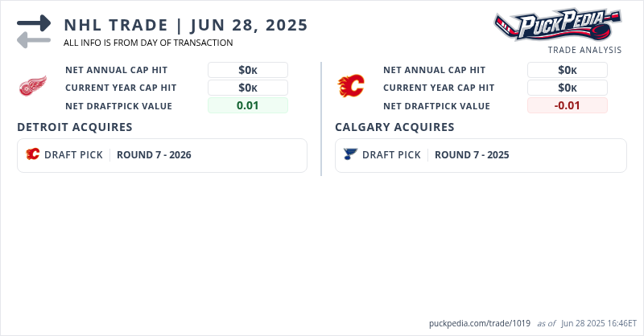644x336 pixels.
Task: Click Detroit's green 0.01 draft pick value
Action: [247, 105]
